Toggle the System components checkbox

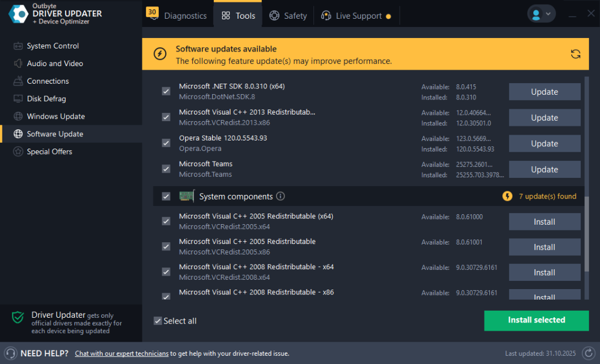tap(166, 196)
